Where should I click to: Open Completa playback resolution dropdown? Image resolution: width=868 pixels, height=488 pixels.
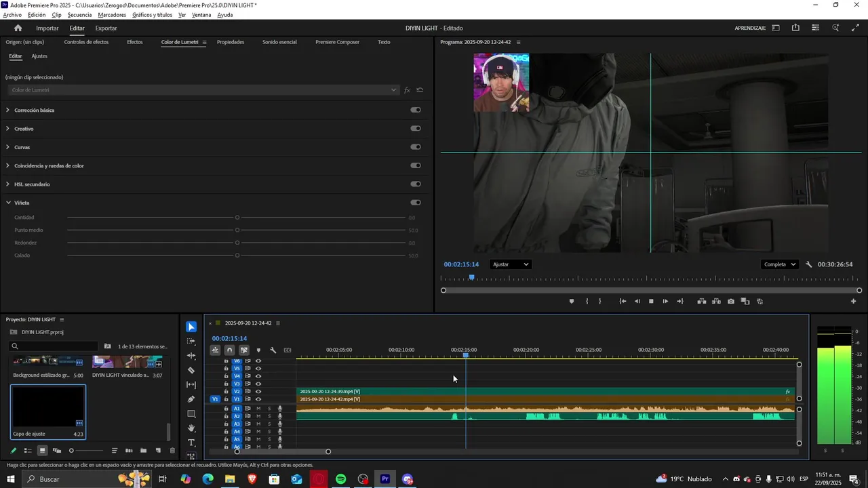tap(779, 264)
